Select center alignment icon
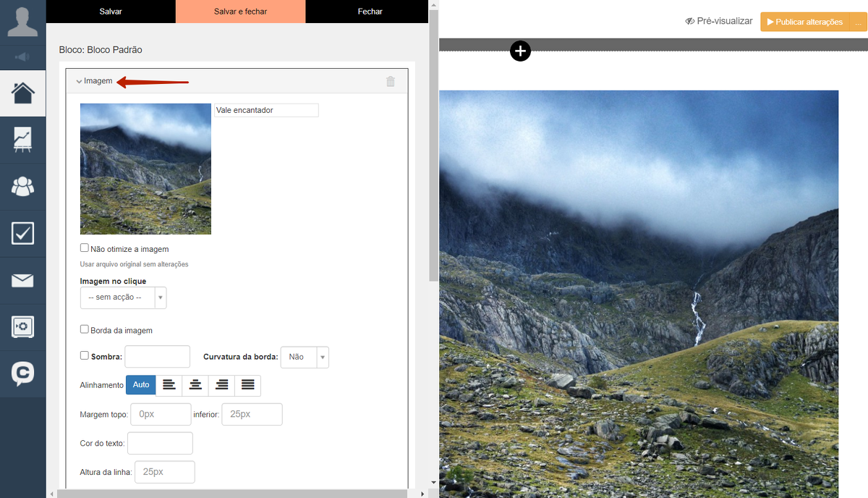The width and height of the screenshot is (868, 498). 195,385
